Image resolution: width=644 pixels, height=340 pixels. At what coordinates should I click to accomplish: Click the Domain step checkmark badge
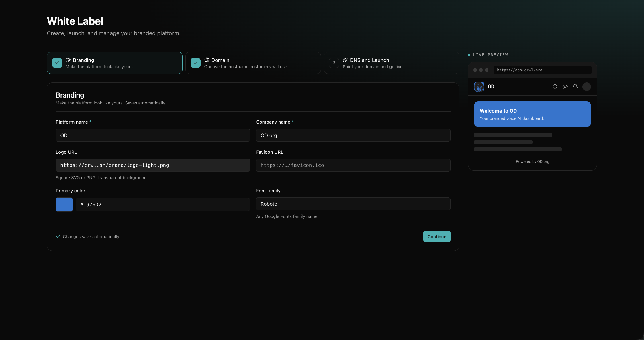click(x=195, y=63)
